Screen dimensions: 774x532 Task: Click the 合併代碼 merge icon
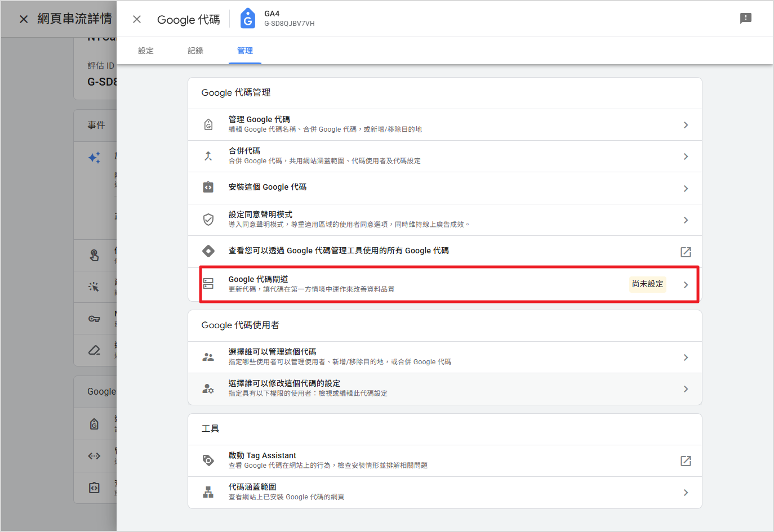[x=208, y=156]
